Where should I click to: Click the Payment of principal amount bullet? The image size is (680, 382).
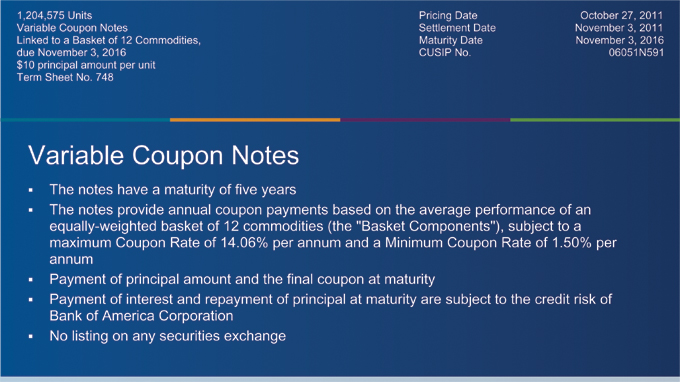click(x=242, y=279)
